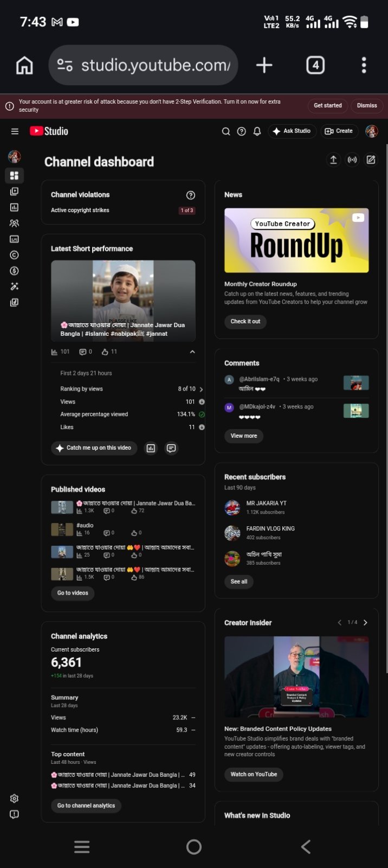The image size is (388, 868).
Task: Click Go to channel analytics
Action: coord(86,806)
